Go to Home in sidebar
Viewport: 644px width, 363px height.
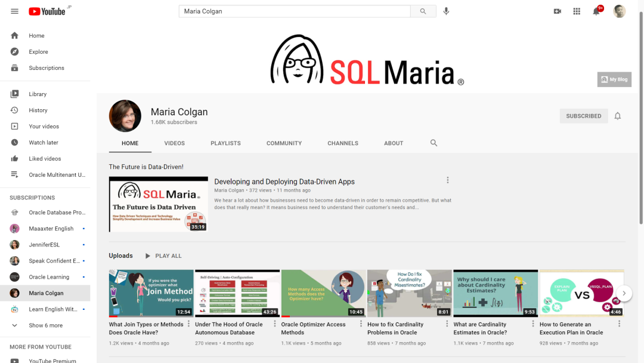tap(45, 36)
